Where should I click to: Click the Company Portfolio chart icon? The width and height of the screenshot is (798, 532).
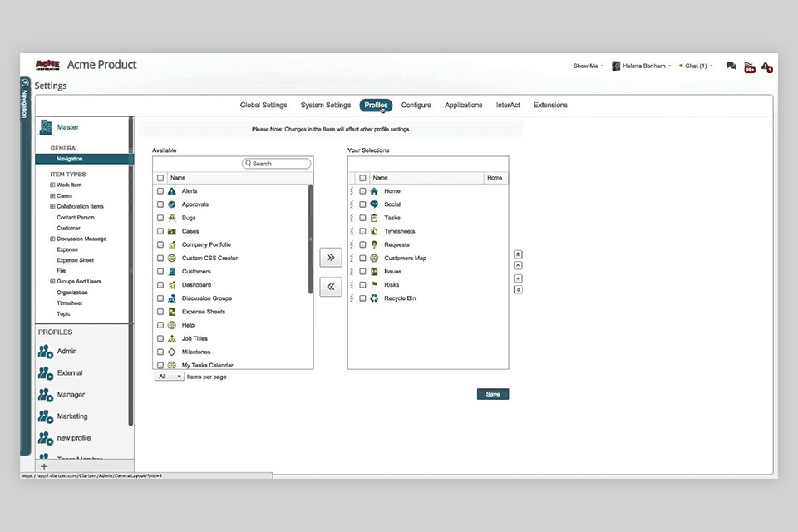coord(172,245)
